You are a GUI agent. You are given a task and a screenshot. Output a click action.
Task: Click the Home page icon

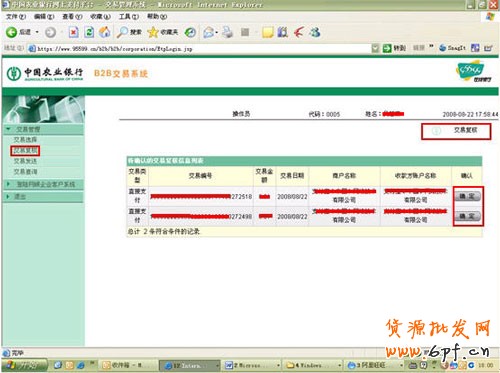(x=105, y=32)
